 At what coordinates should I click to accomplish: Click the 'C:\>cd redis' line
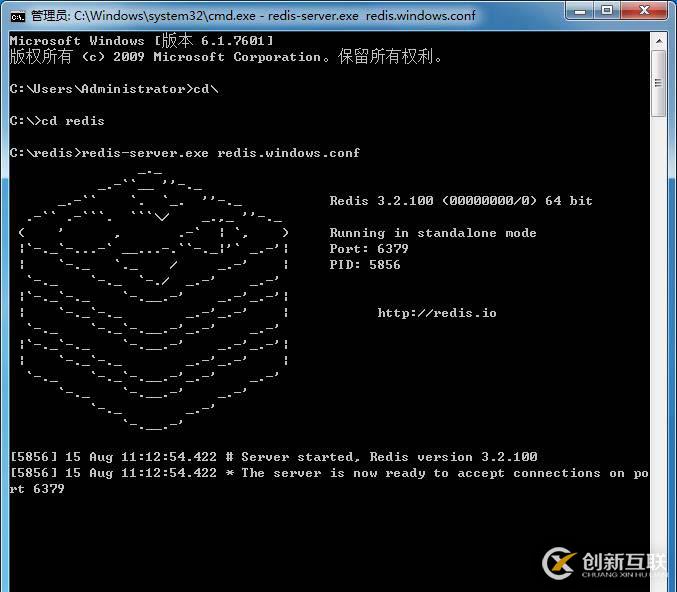[x=57, y=121]
